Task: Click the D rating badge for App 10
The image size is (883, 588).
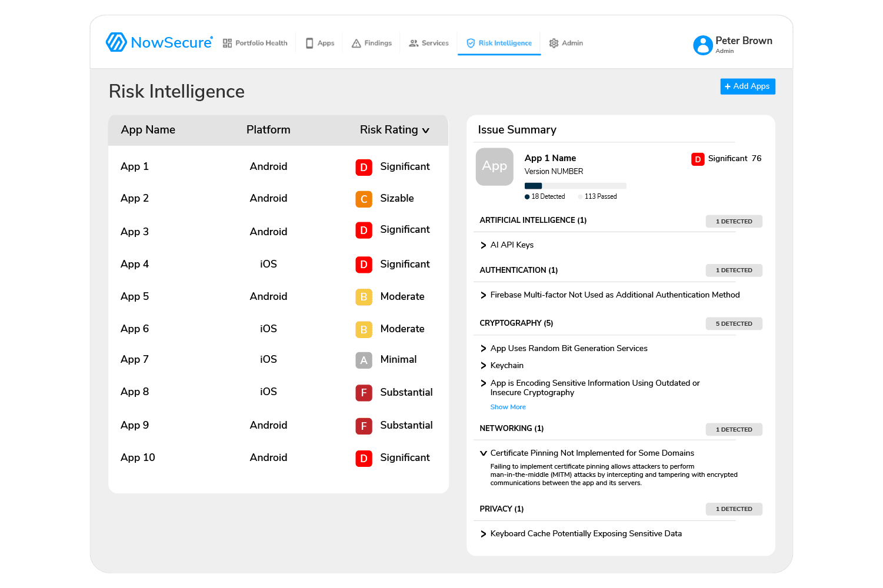Action: click(x=364, y=458)
